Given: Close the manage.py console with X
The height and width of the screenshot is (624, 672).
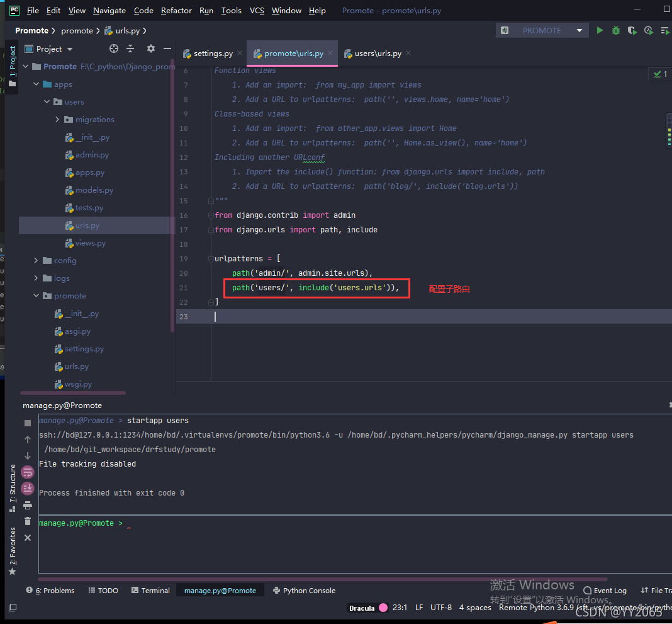Looking at the screenshot, I should [28, 537].
